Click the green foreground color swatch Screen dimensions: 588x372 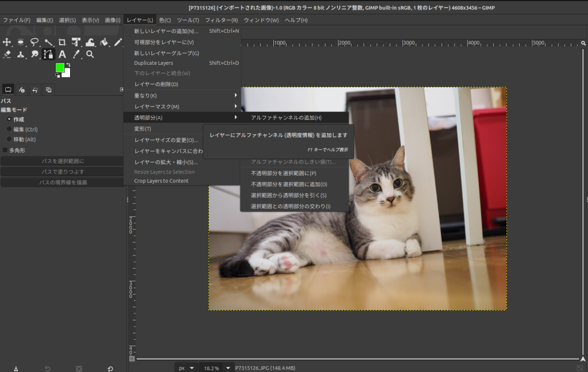pos(59,68)
